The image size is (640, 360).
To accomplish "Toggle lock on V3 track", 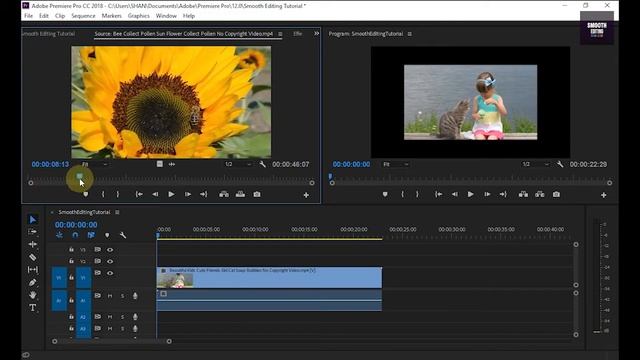I will pyautogui.click(x=71, y=249).
